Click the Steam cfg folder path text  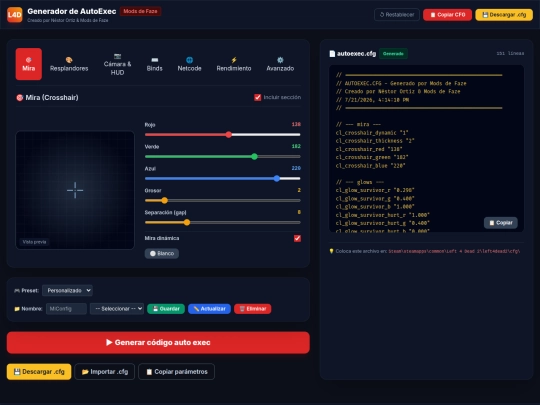pos(454,251)
